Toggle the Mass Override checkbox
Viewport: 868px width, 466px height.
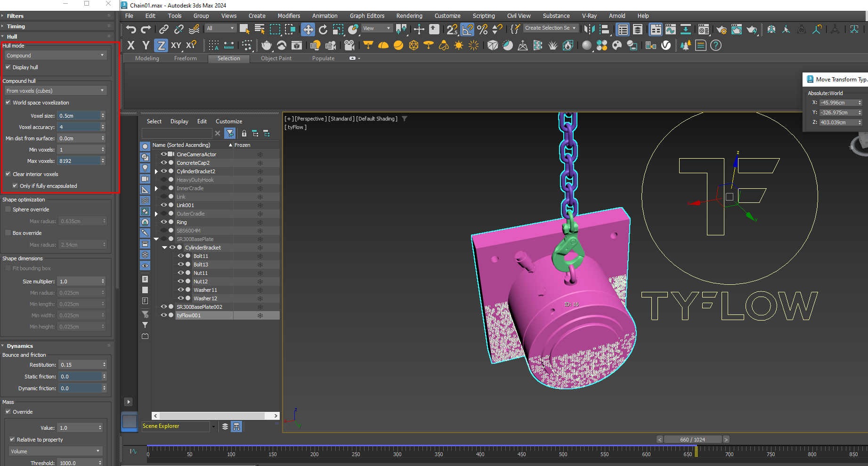8,412
